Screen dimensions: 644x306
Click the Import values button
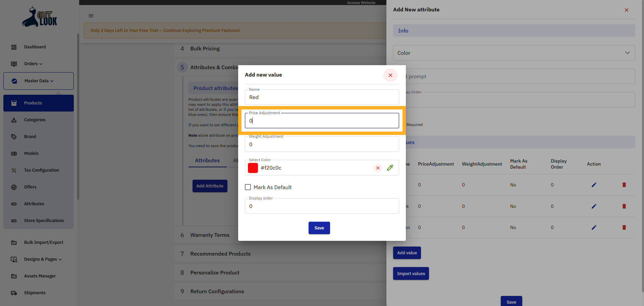[x=411, y=273]
